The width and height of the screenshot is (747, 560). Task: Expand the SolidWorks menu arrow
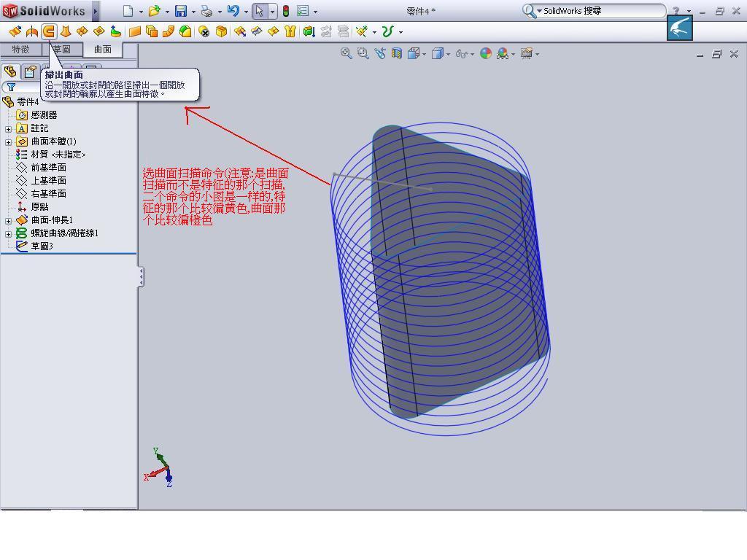[96, 11]
